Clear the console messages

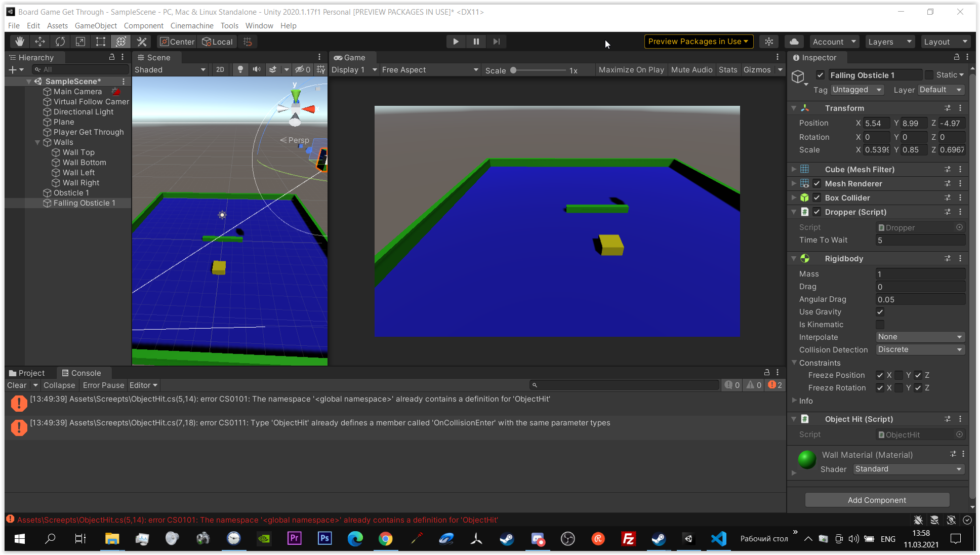[17, 385]
